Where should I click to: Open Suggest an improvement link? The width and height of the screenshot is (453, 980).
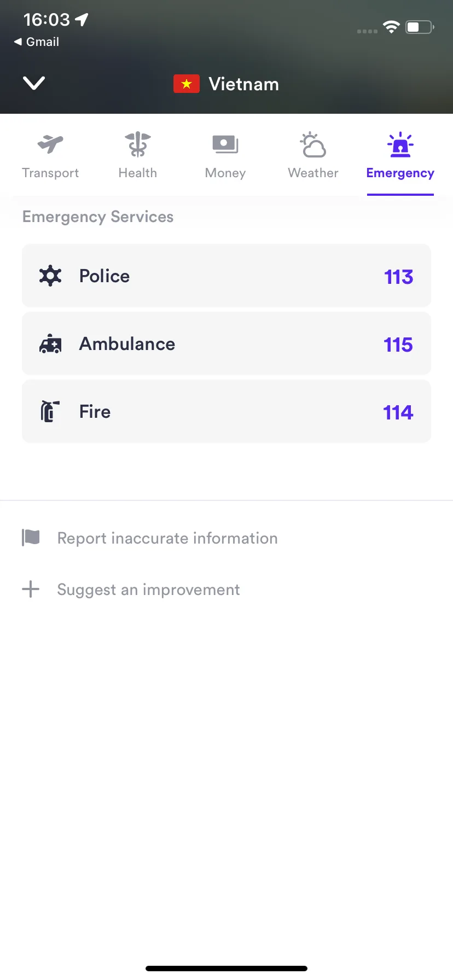[x=148, y=590]
